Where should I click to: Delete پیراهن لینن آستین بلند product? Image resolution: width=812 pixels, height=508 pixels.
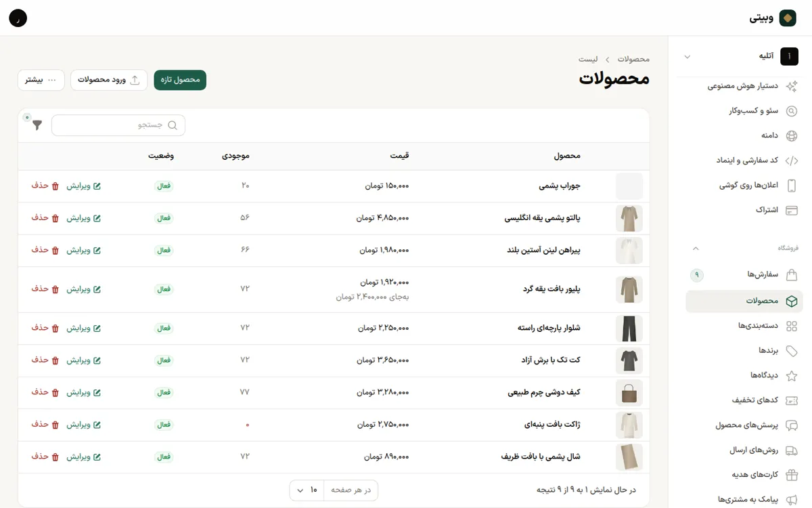(x=45, y=250)
